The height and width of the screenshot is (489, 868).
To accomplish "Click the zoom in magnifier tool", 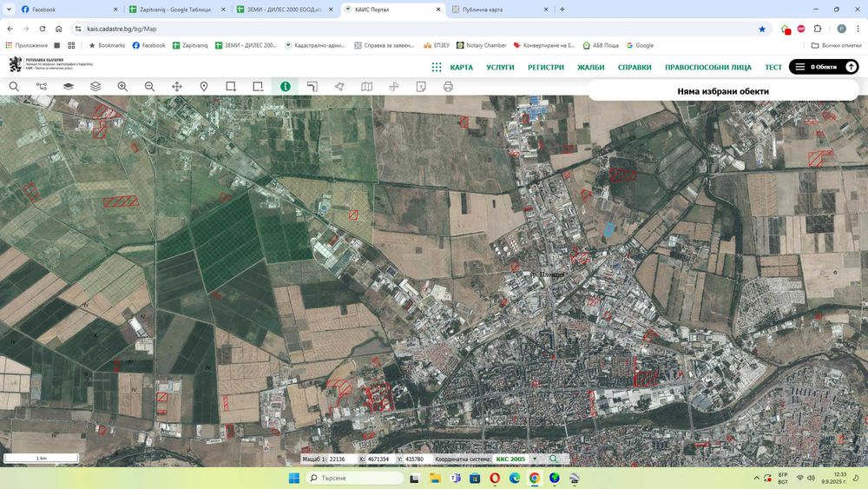I will (122, 87).
